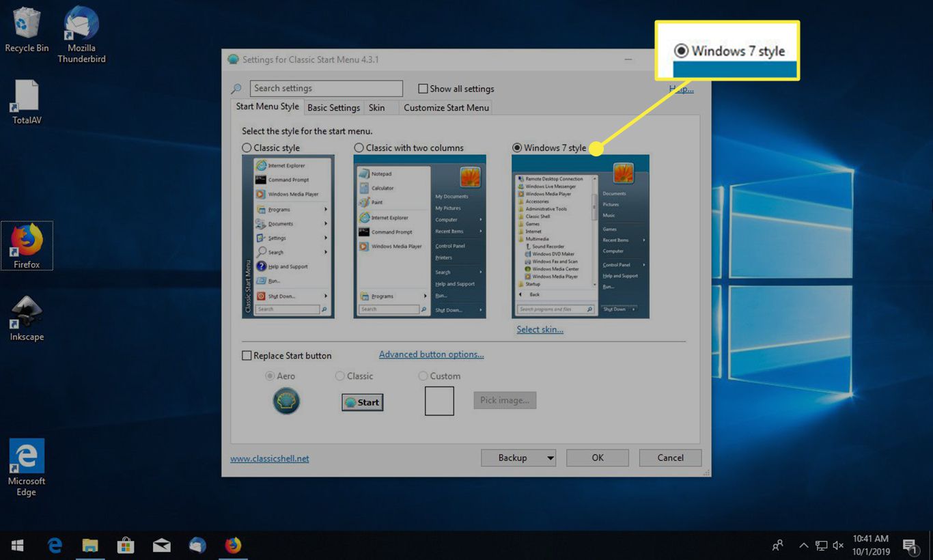Screen dimensions: 933x560
Task: Click the empty Custom button image box
Action: 439,401
